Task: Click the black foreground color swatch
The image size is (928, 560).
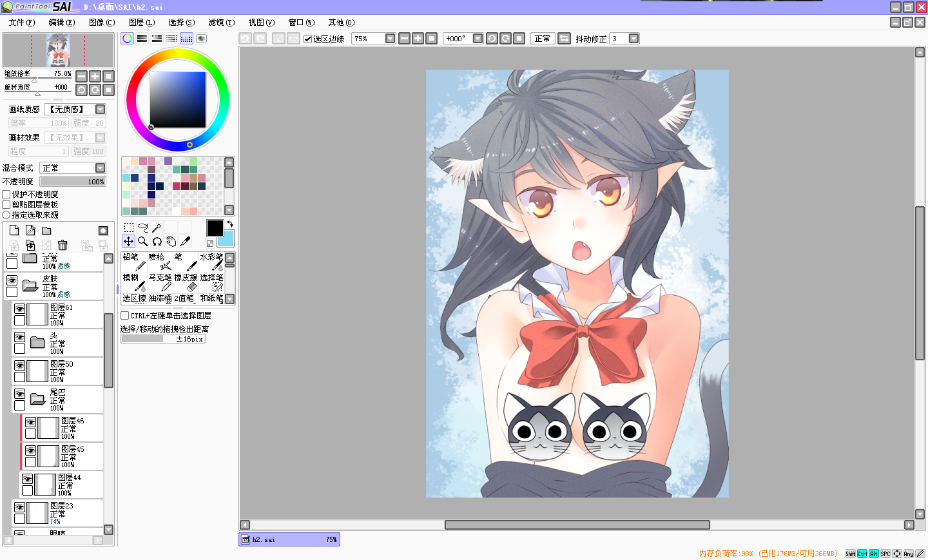Action: click(215, 228)
